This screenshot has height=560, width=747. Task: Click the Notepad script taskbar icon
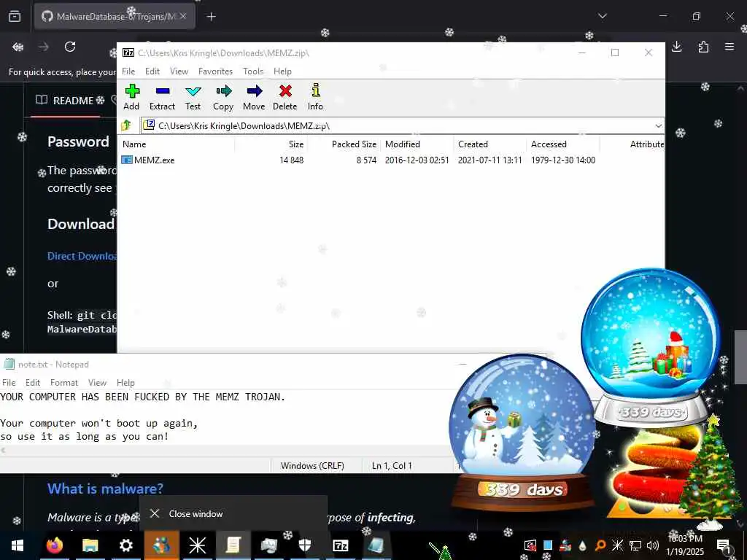tap(233, 545)
